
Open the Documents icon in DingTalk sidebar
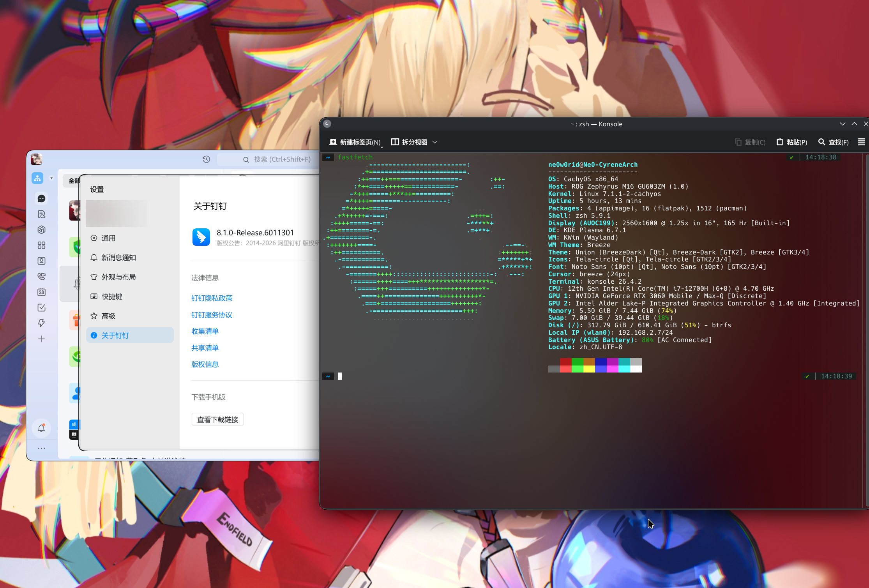[41, 214]
